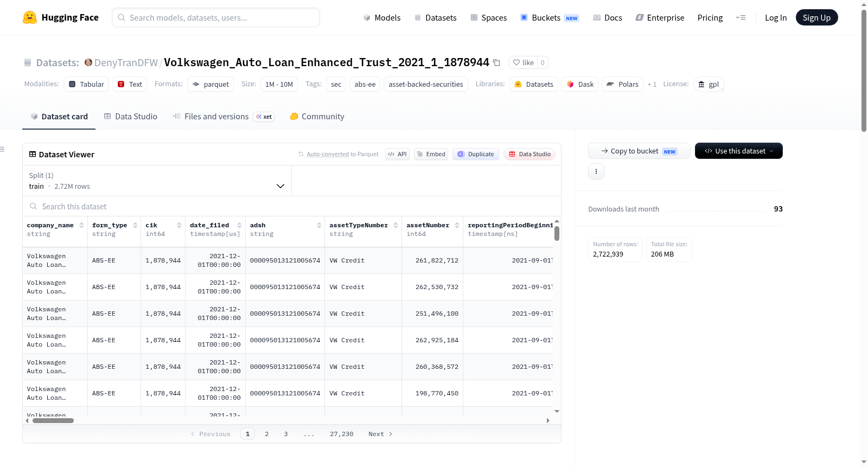Click the Sign Up button

[816, 17]
